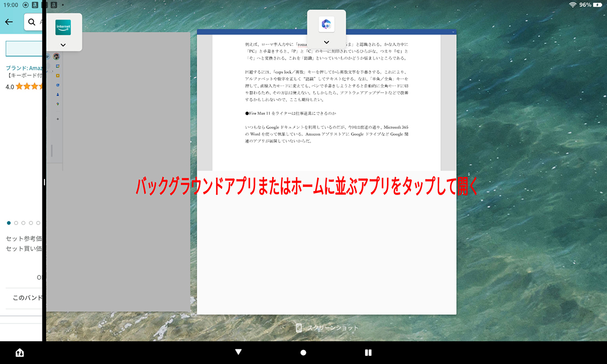
Task: Tap the Microsoft 365 app icon
Action: pos(326,24)
